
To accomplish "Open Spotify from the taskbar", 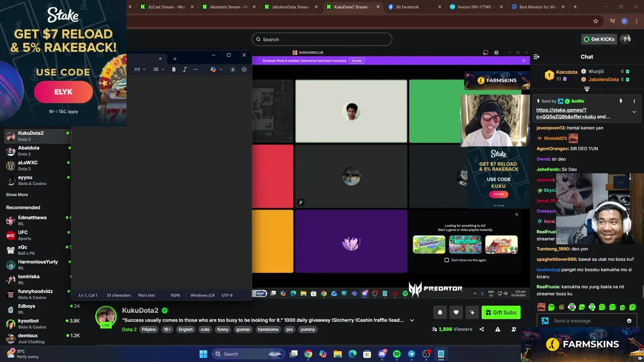I will (396, 354).
